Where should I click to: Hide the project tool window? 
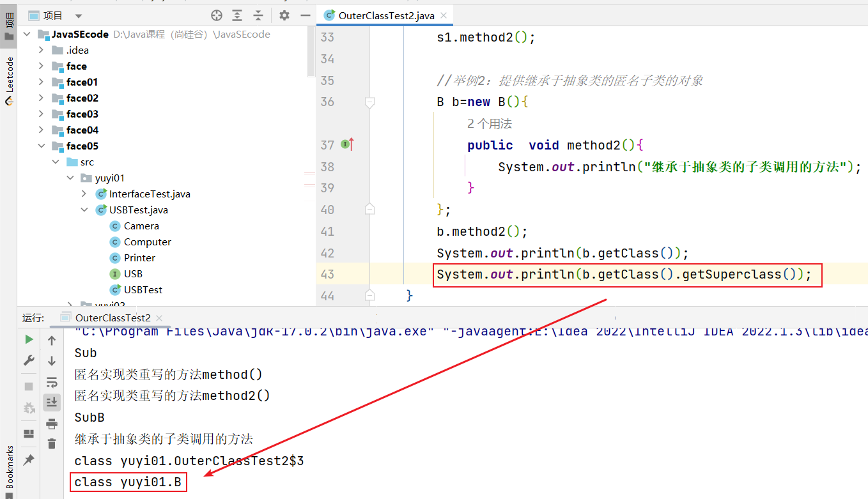304,15
